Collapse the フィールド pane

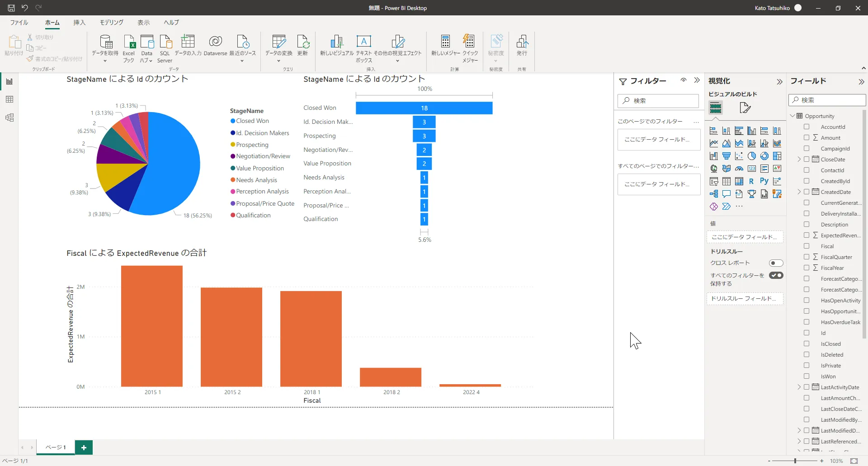862,82
